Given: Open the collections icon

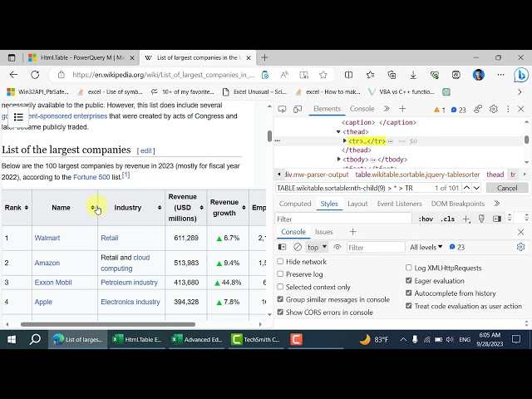Looking at the screenshot, I should (x=392, y=75).
